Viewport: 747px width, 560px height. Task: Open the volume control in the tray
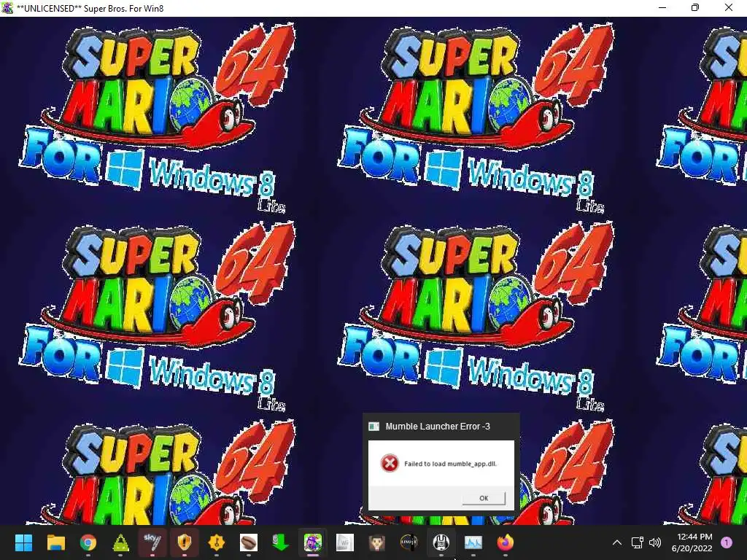(655, 542)
